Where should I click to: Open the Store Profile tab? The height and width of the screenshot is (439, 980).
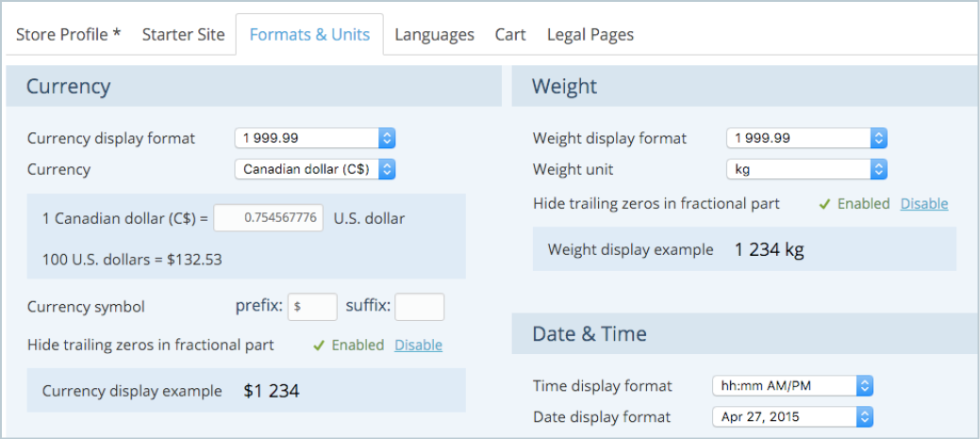coord(68,34)
